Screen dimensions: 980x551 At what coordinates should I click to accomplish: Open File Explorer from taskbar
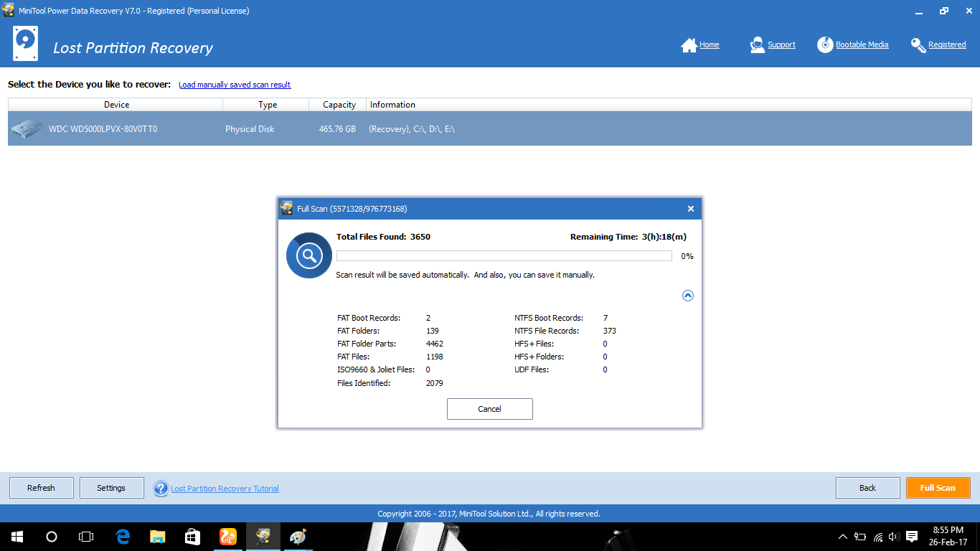click(158, 537)
